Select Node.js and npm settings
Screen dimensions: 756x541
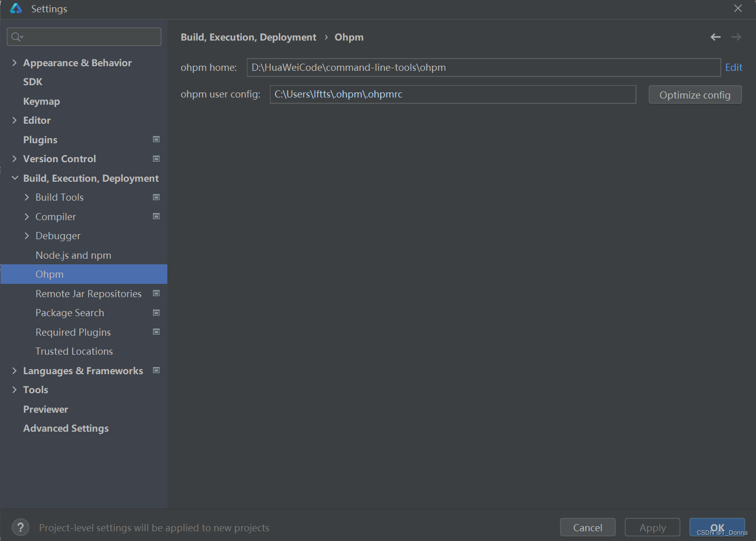pyautogui.click(x=73, y=255)
